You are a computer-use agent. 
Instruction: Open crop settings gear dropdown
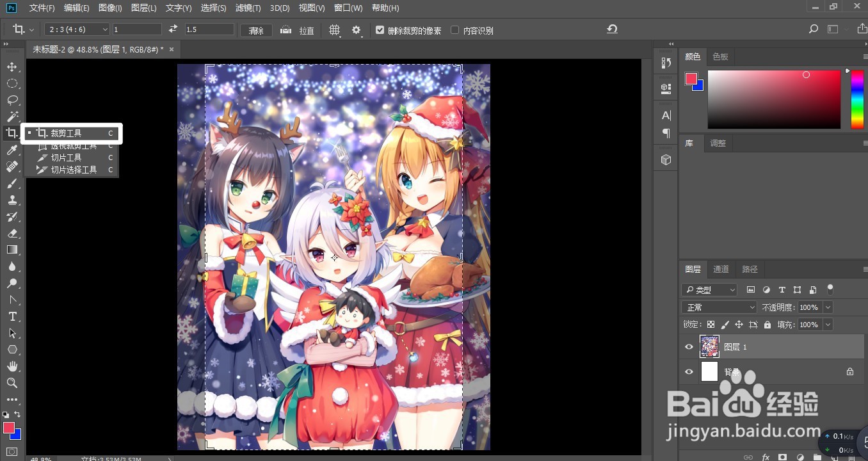click(357, 30)
